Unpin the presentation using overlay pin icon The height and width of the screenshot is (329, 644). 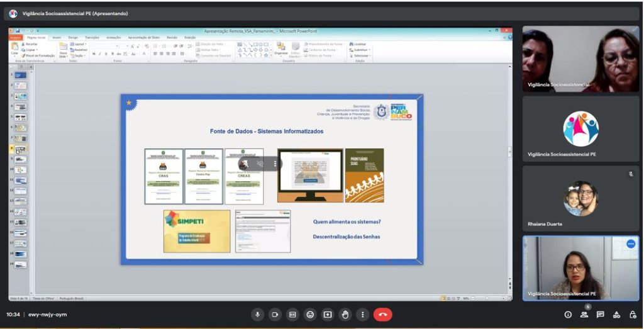[246, 164]
